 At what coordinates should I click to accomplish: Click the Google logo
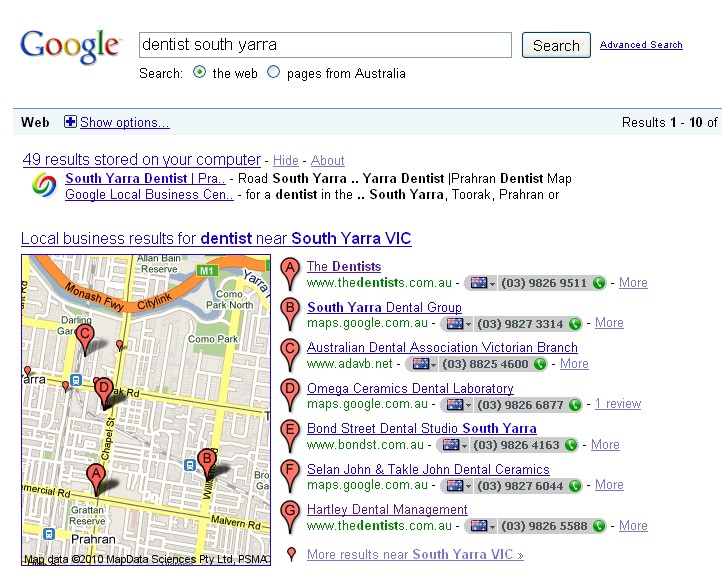point(70,46)
